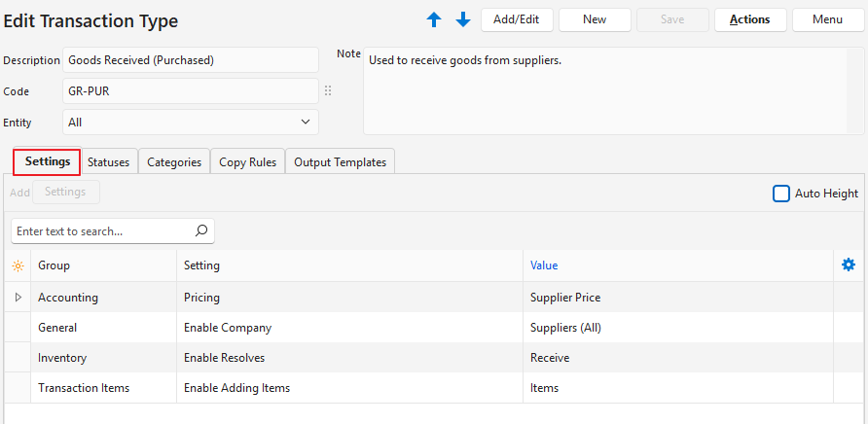Click into the Description text field
The width and height of the screenshot is (868, 424).
(x=191, y=60)
